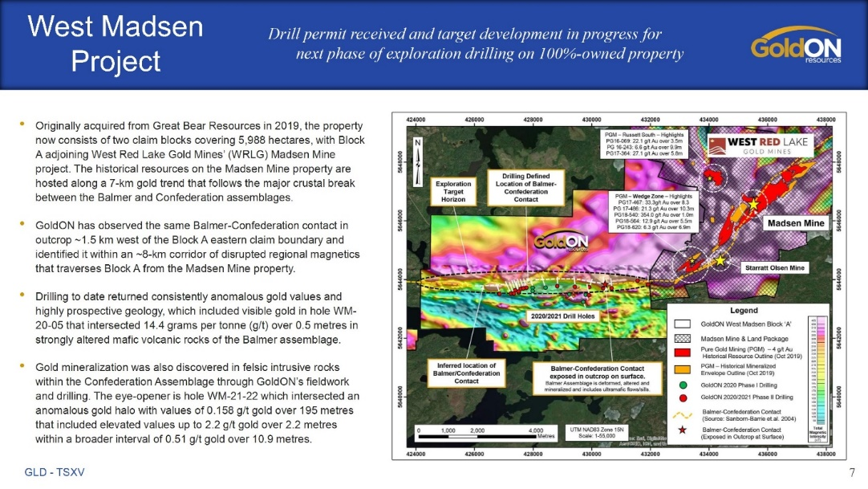Select the 'West Madsen Project' slide title
The height and width of the screenshot is (489, 868).
tap(116, 43)
